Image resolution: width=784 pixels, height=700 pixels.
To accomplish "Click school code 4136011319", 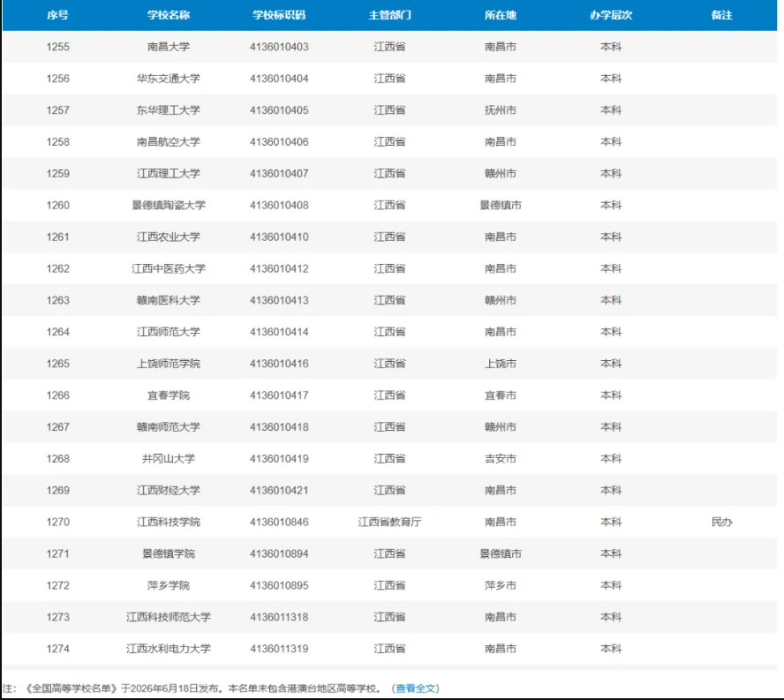I will pos(279,649).
